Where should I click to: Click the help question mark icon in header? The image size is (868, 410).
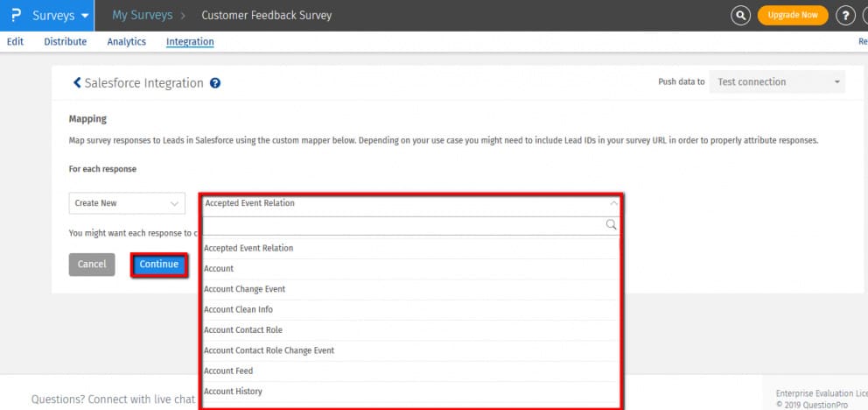pyautogui.click(x=845, y=15)
